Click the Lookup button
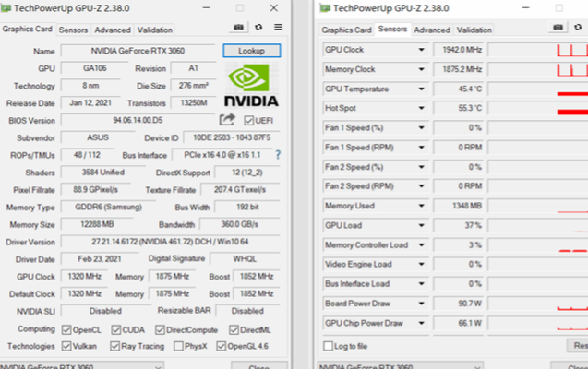This screenshot has height=369, width=588. click(252, 51)
